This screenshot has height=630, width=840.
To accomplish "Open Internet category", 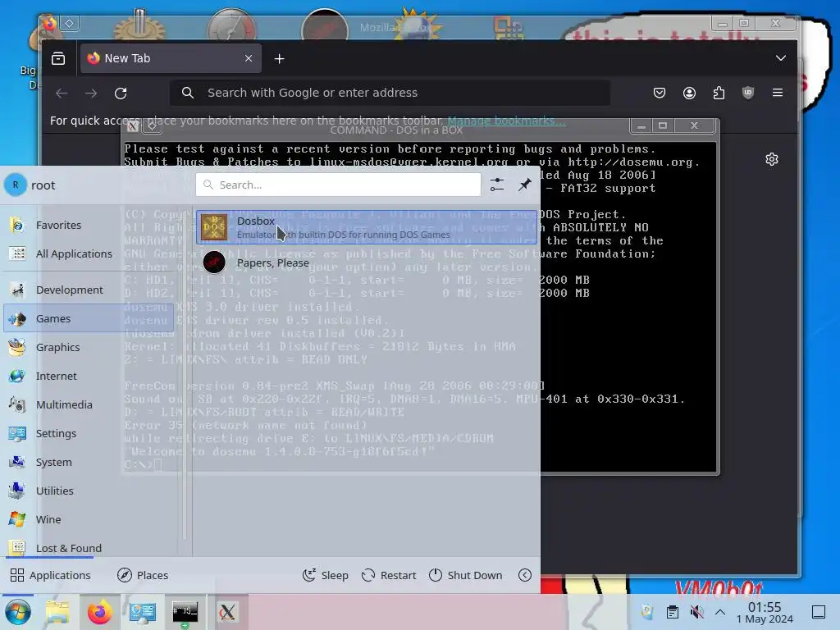I will 89,376.
